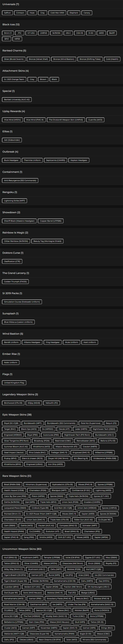Select the Hibana Headgear tag

[32, 342]
